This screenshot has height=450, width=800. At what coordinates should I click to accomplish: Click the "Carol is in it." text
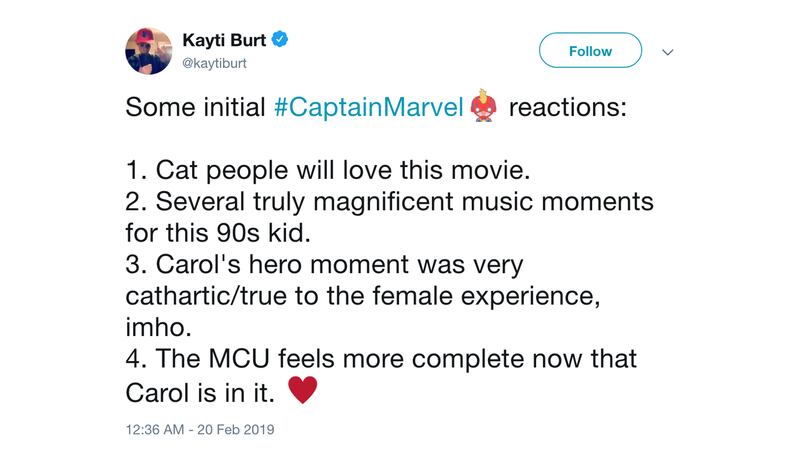pyautogui.click(x=200, y=392)
